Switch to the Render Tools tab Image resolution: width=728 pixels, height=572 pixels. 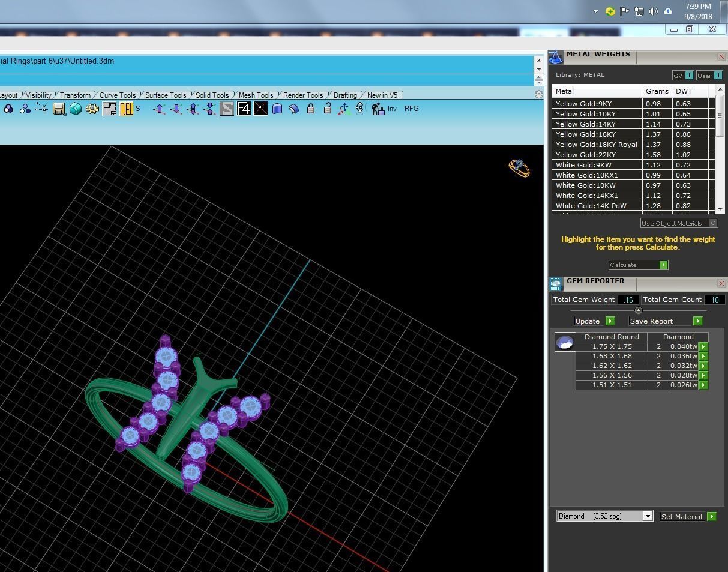click(x=303, y=95)
